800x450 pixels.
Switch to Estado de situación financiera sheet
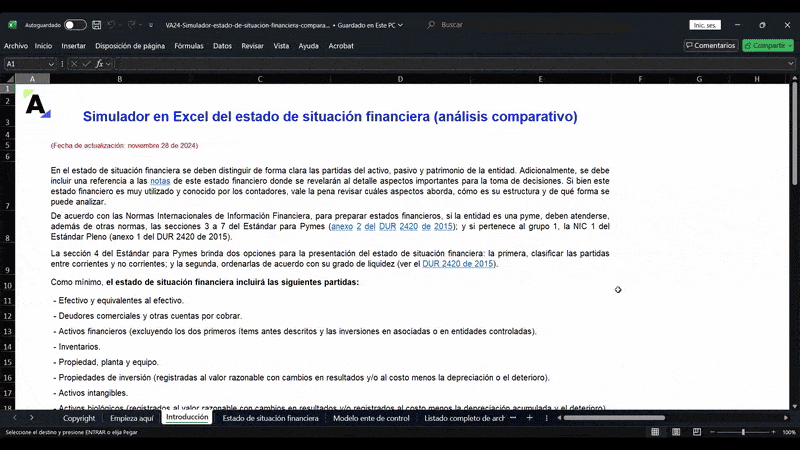click(270, 418)
